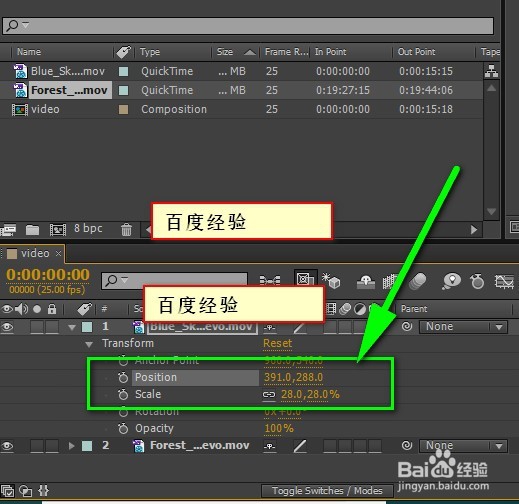
Task: Click horizontal scroll right arrow in Project panel
Action: pos(474,229)
